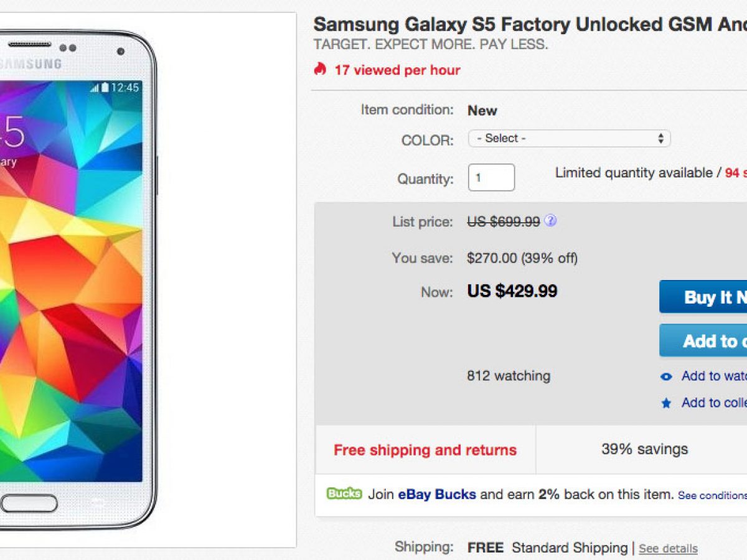This screenshot has width=747, height=560.
Task: Click the Quantity input field
Action: 491,177
